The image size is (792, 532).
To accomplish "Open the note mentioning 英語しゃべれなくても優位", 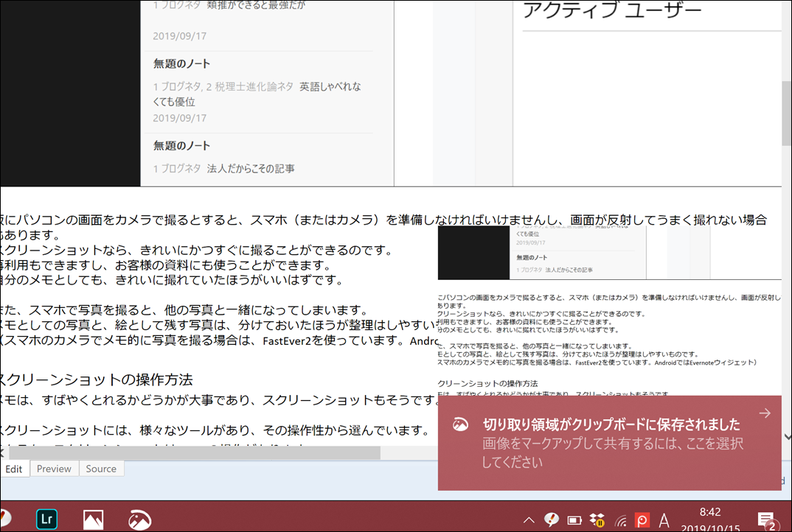I will pyautogui.click(x=259, y=91).
